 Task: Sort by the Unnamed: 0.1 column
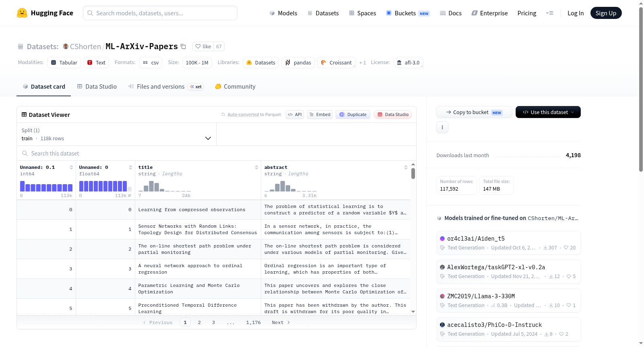(71, 167)
